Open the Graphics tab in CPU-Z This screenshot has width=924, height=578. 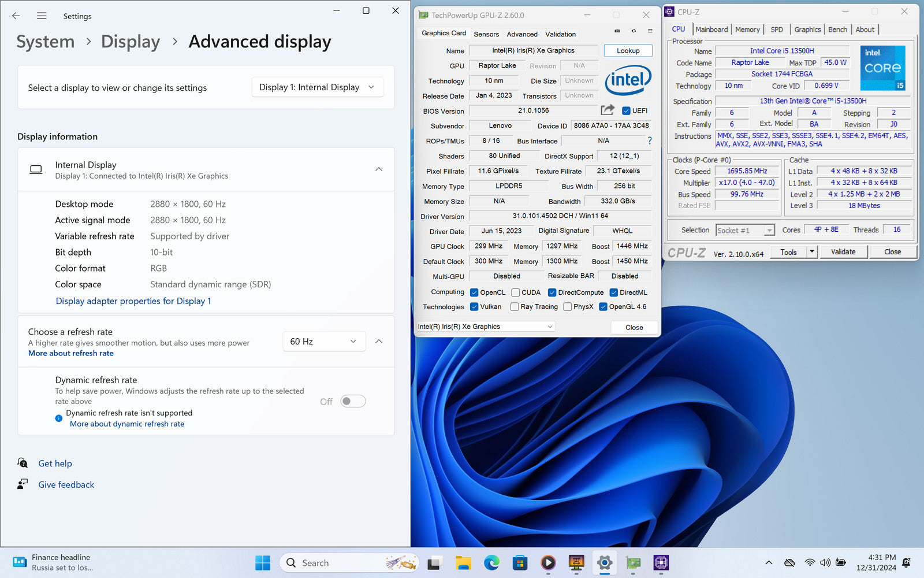807,29
